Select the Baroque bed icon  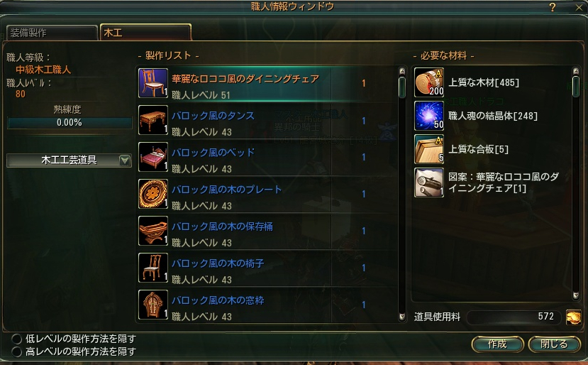click(x=153, y=157)
